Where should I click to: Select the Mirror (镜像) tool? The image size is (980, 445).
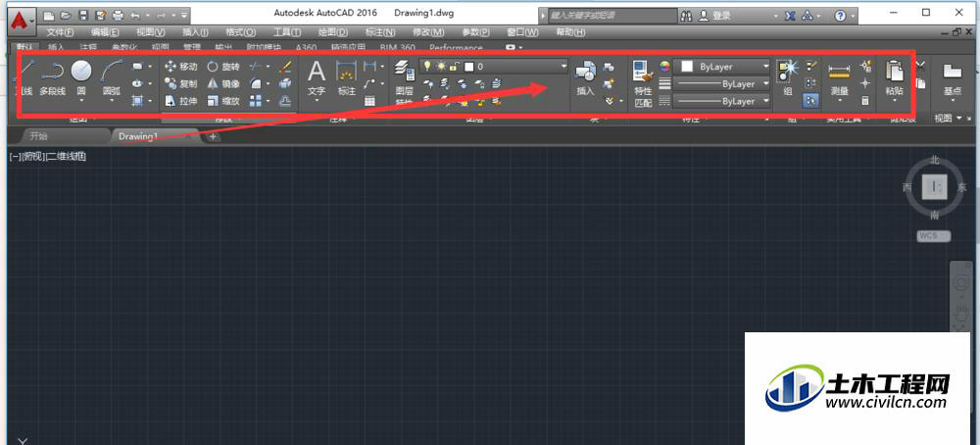pyautogui.click(x=222, y=83)
